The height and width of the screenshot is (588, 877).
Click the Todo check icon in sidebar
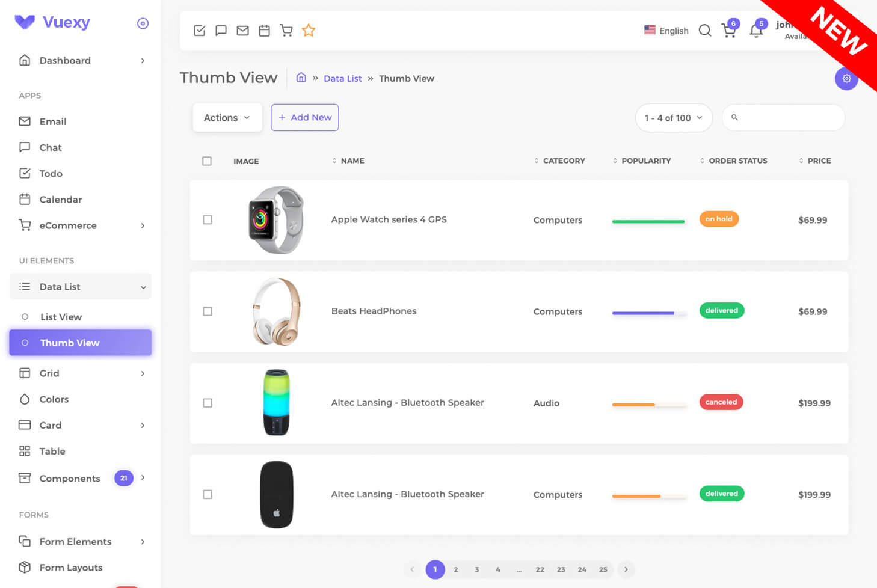(x=25, y=173)
